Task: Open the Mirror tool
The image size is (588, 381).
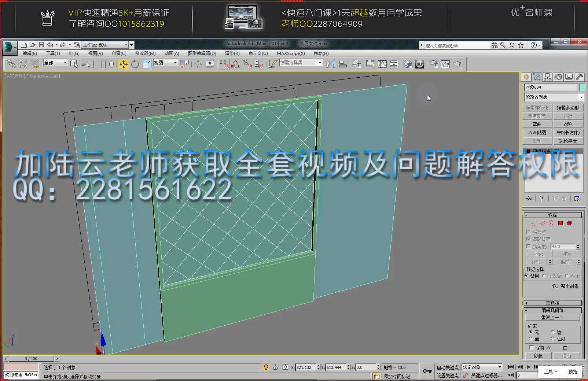Action: click(x=331, y=64)
